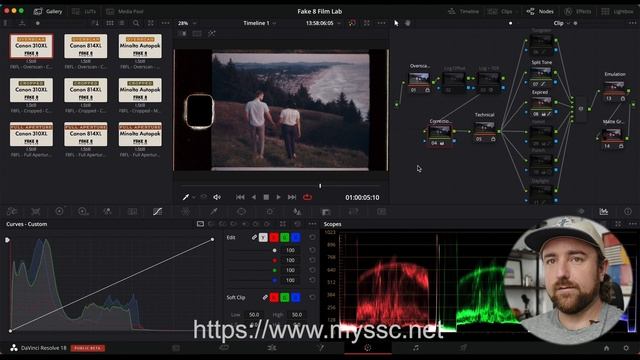Switch gallery to list view

122,23
